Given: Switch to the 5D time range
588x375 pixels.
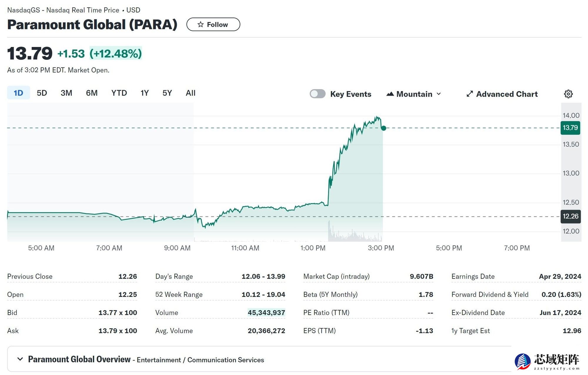Looking at the screenshot, I should click(x=42, y=93).
